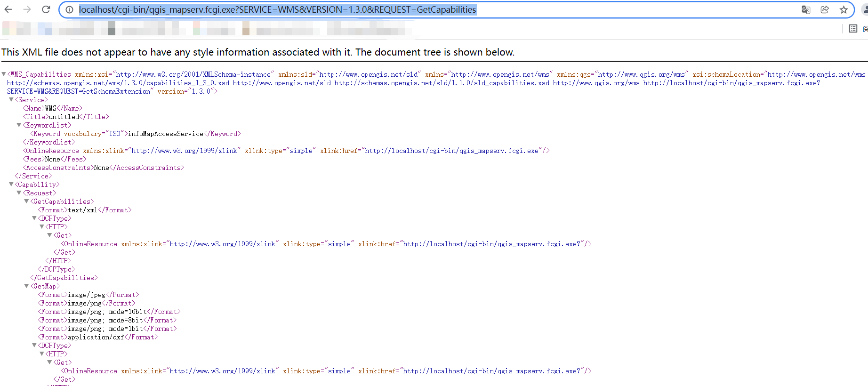The height and width of the screenshot is (386, 868).
Task: Click the Format text/xml line
Action: point(85,210)
